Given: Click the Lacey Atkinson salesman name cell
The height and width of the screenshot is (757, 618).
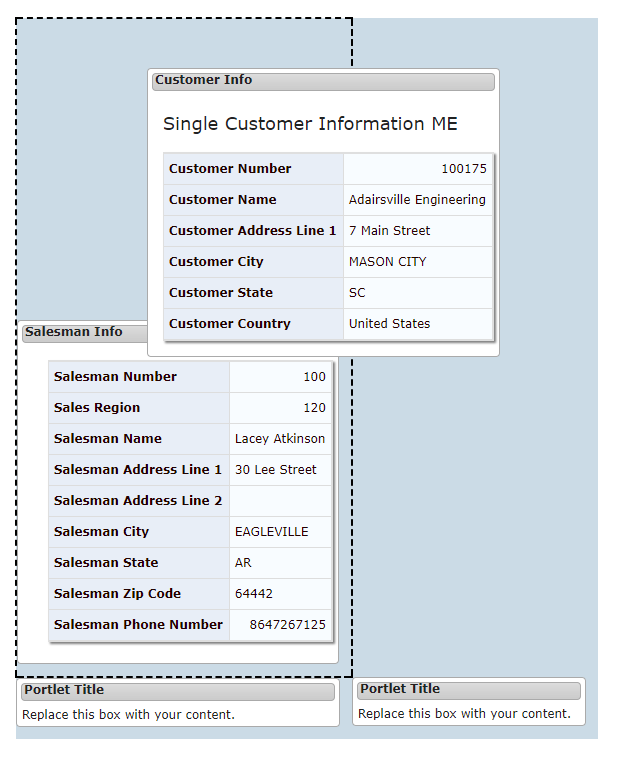Looking at the screenshot, I should click(281, 438).
